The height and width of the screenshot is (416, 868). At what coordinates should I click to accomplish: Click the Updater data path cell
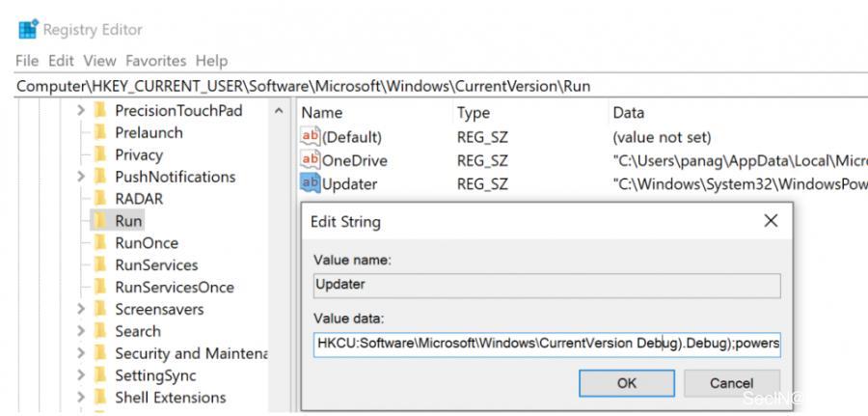(x=740, y=184)
